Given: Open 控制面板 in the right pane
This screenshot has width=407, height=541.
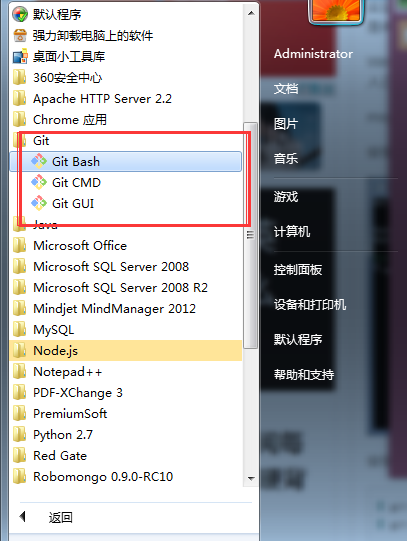Looking at the screenshot, I should point(298,269).
